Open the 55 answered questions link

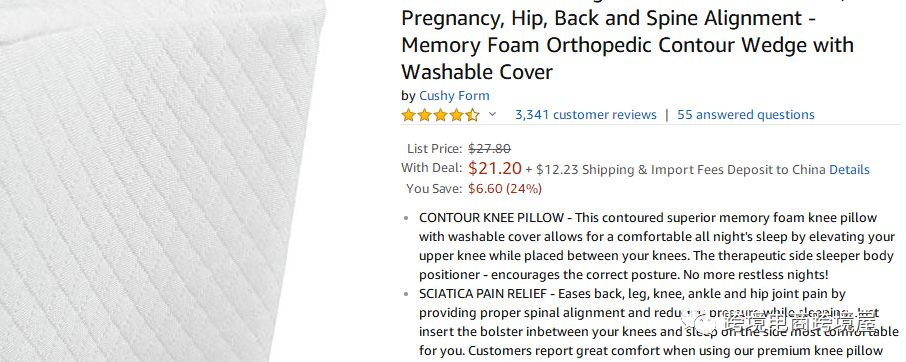tap(745, 115)
